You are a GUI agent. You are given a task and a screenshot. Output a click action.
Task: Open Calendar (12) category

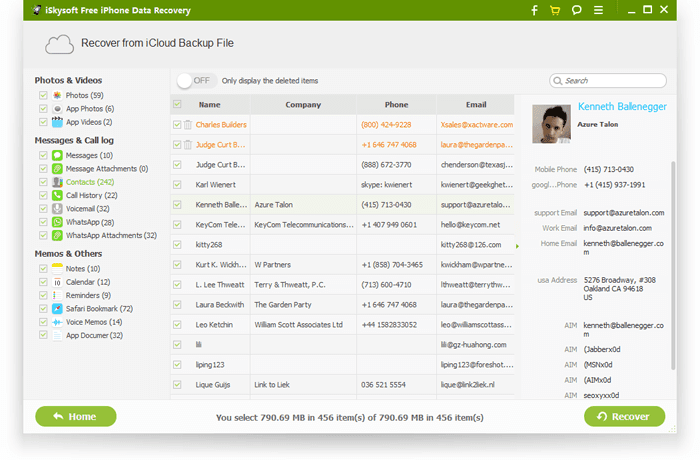click(x=88, y=282)
